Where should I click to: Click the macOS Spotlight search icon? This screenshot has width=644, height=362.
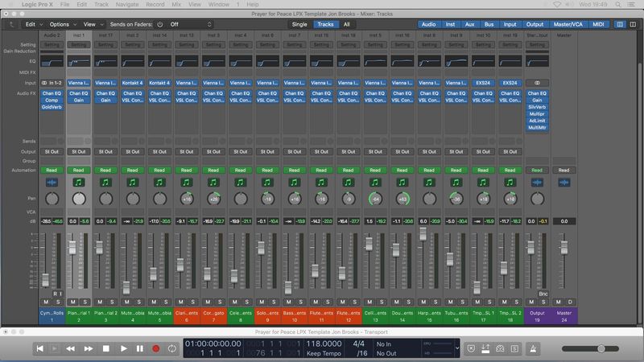point(618,5)
